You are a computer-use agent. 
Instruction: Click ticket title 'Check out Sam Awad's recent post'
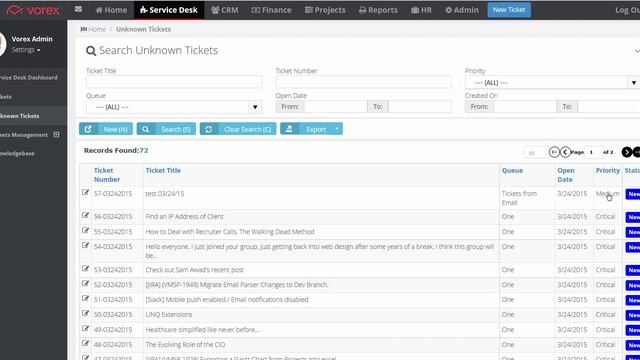(194, 270)
